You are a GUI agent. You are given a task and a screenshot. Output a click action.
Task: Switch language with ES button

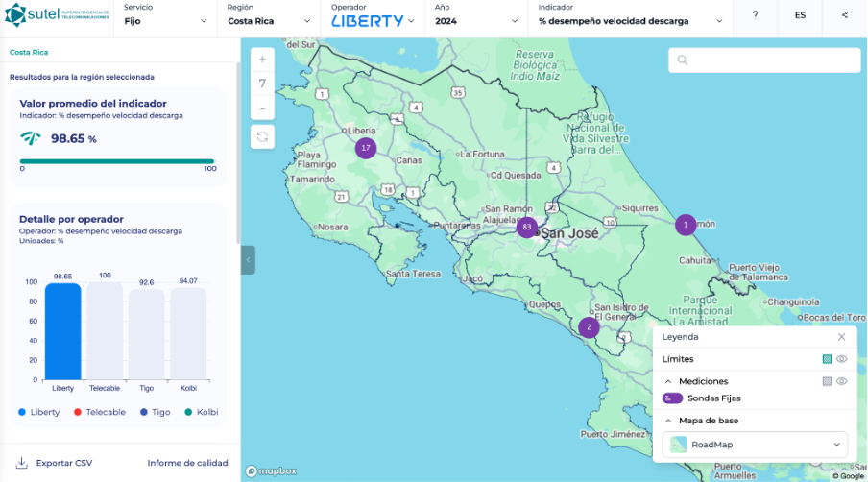click(x=800, y=15)
